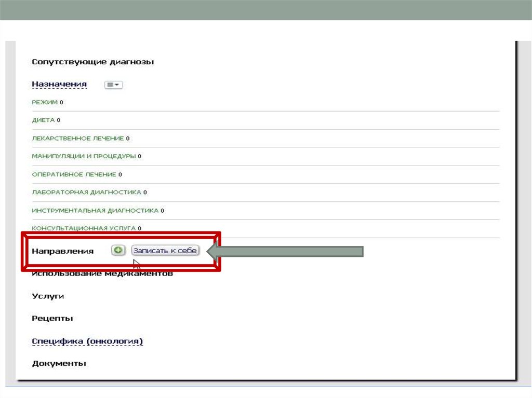
Task: Click the gray arrow pointing at Записать к себе
Action: point(285,252)
